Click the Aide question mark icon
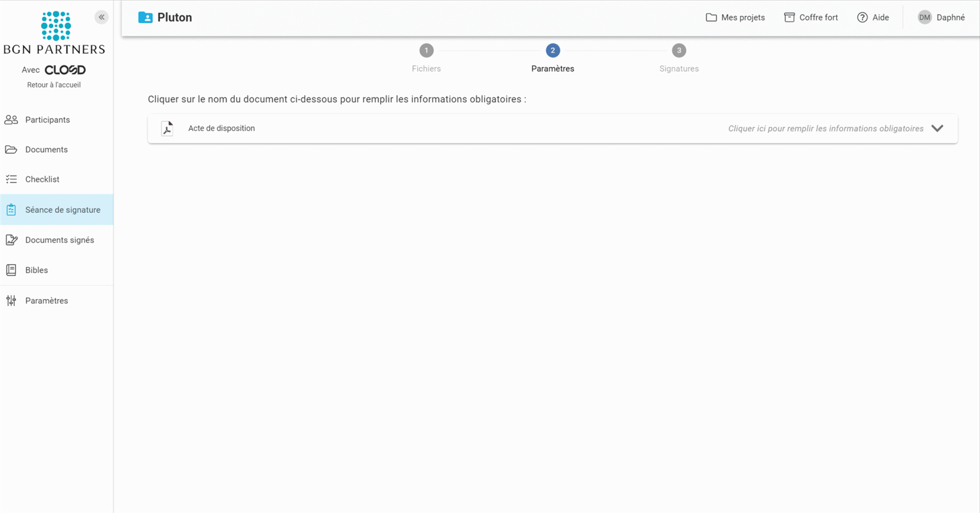The image size is (980, 513). pos(862,17)
